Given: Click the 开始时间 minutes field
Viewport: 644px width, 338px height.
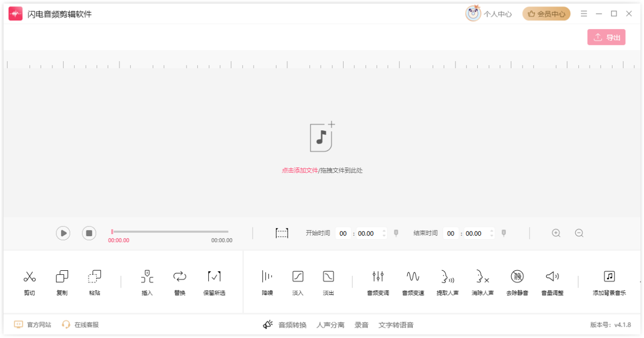Looking at the screenshot, I should point(343,234).
